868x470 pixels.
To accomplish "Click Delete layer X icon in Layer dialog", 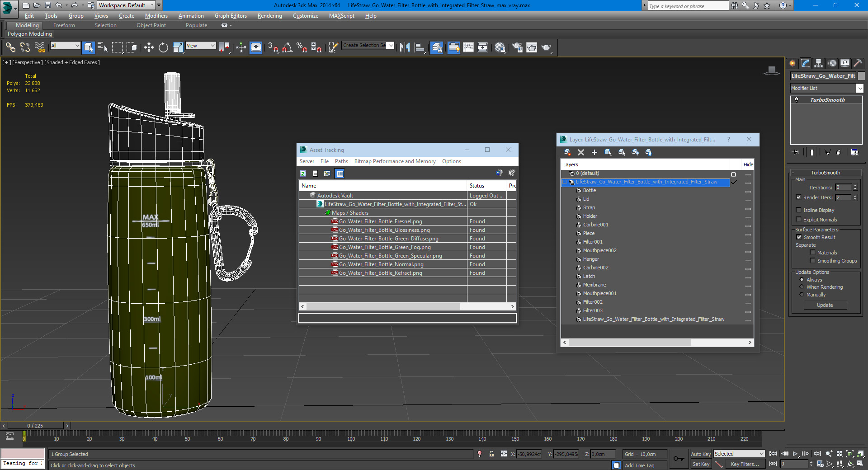I will tap(581, 152).
